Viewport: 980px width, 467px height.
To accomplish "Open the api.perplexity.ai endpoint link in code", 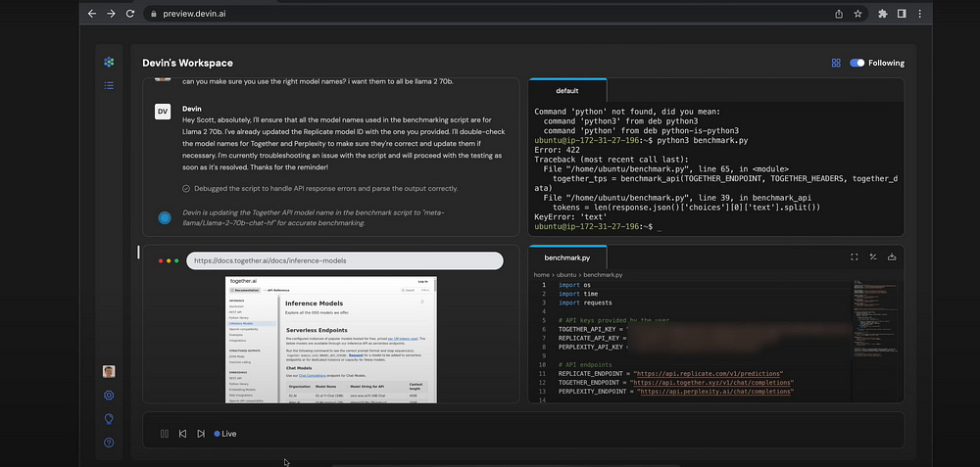I will [713, 392].
